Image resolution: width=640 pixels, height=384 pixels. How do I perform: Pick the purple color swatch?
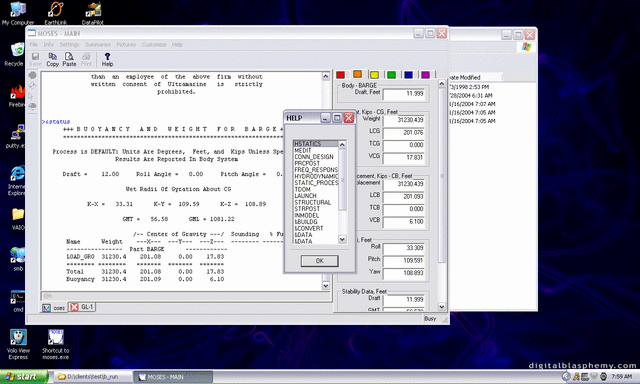[425, 75]
